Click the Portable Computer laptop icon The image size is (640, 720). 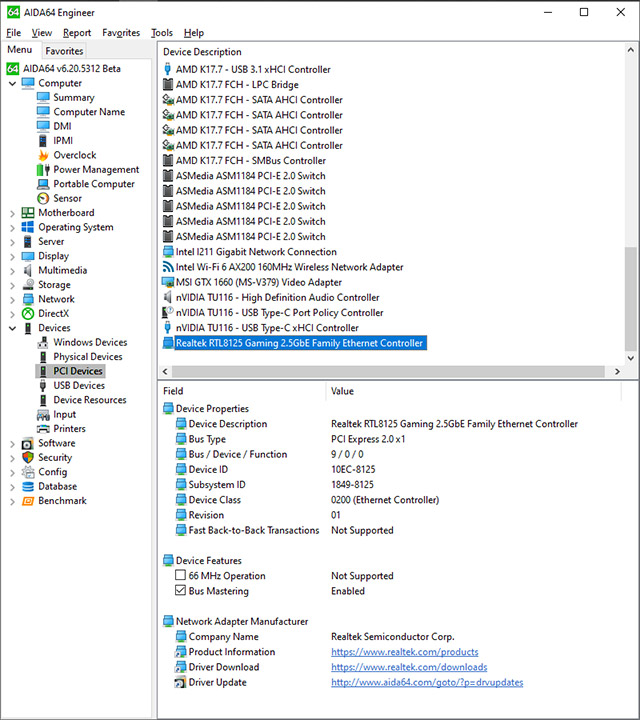pyautogui.click(x=43, y=184)
